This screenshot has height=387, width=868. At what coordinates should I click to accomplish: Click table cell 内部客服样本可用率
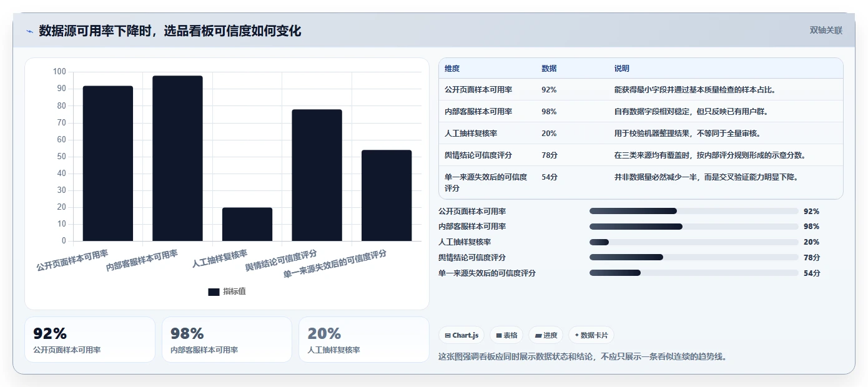pyautogui.click(x=478, y=112)
